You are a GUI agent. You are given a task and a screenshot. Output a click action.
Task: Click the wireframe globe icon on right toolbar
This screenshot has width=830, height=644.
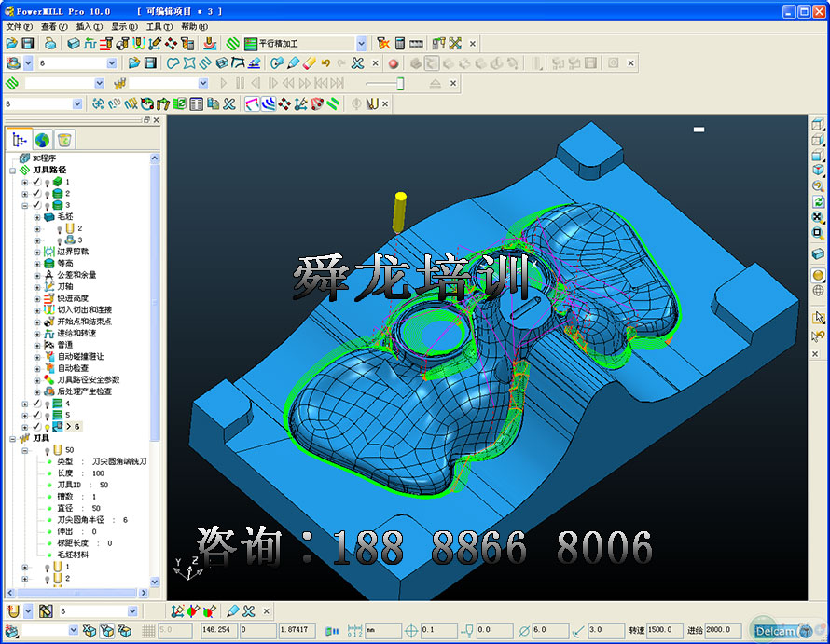click(818, 290)
